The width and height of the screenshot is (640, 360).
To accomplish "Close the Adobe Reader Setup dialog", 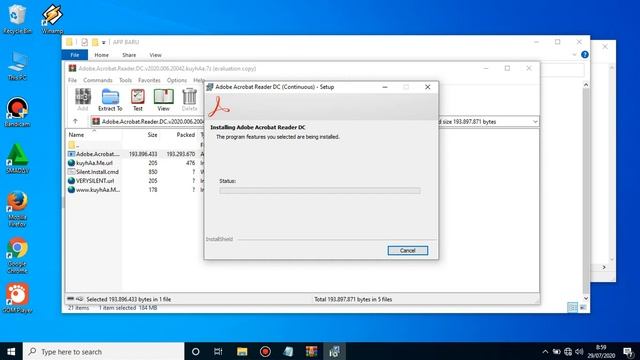I will [x=428, y=87].
